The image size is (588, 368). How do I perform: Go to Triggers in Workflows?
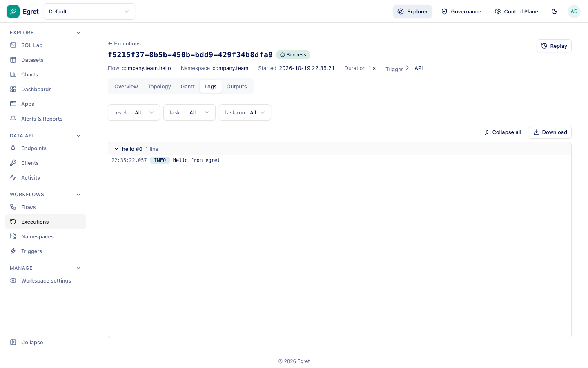pos(45,251)
